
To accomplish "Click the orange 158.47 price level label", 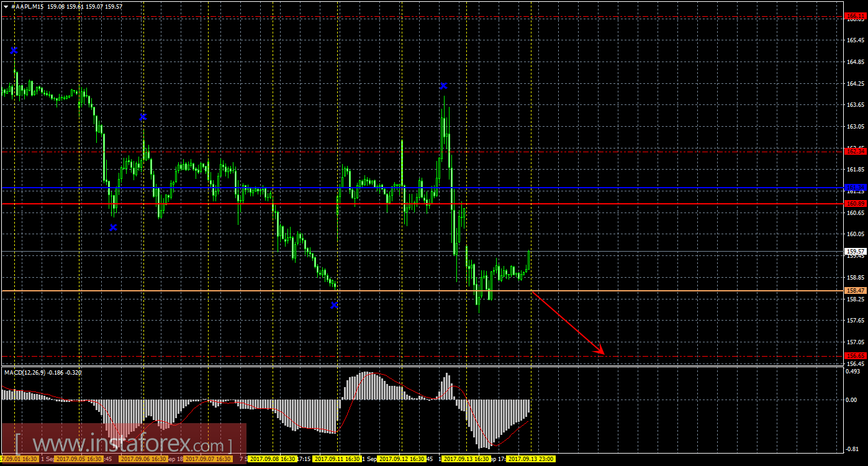I will tap(856, 290).
